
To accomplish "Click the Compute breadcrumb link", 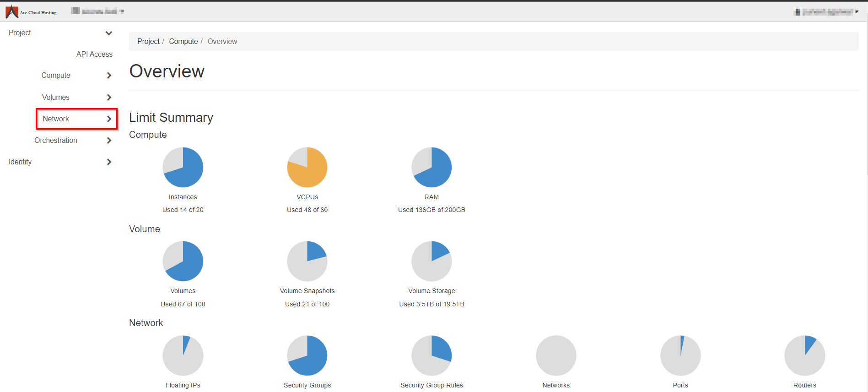I will pyautogui.click(x=183, y=42).
